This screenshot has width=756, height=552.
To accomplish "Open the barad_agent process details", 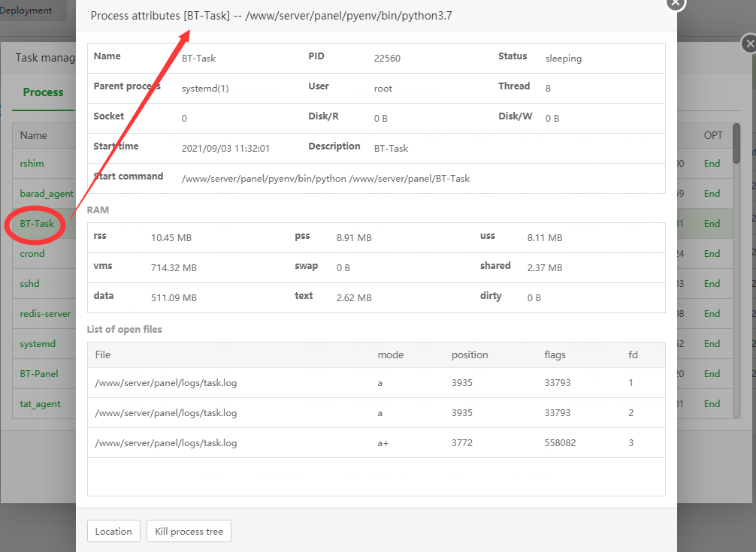I will point(47,194).
